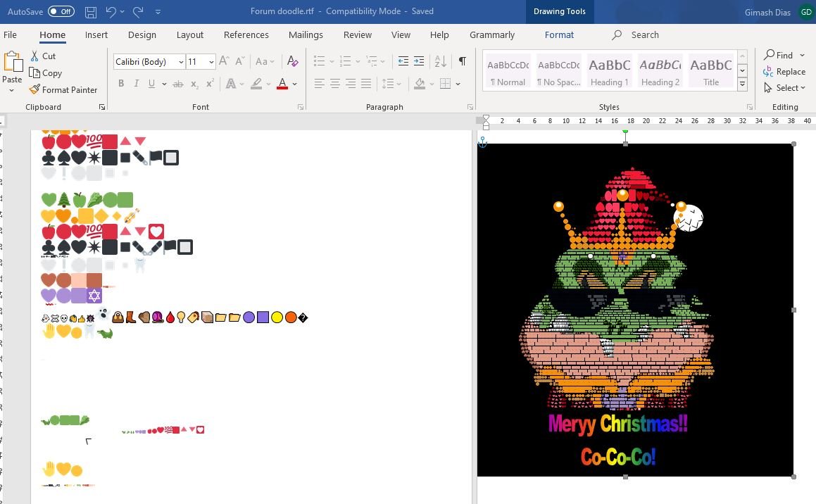Image resolution: width=816 pixels, height=504 pixels.
Task: Click the red font color swatch
Action: tap(282, 84)
